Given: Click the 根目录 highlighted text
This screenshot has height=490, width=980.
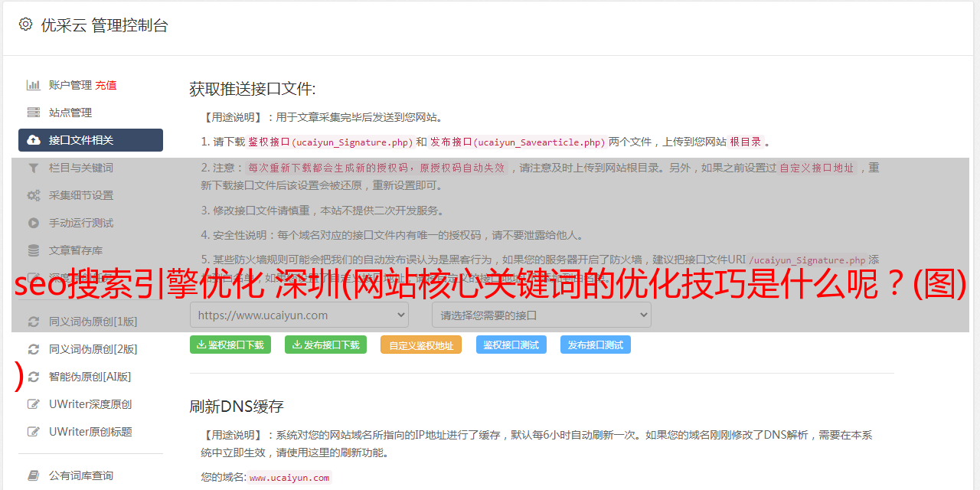Looking at the screenshot, I should (x=746, y=142).
